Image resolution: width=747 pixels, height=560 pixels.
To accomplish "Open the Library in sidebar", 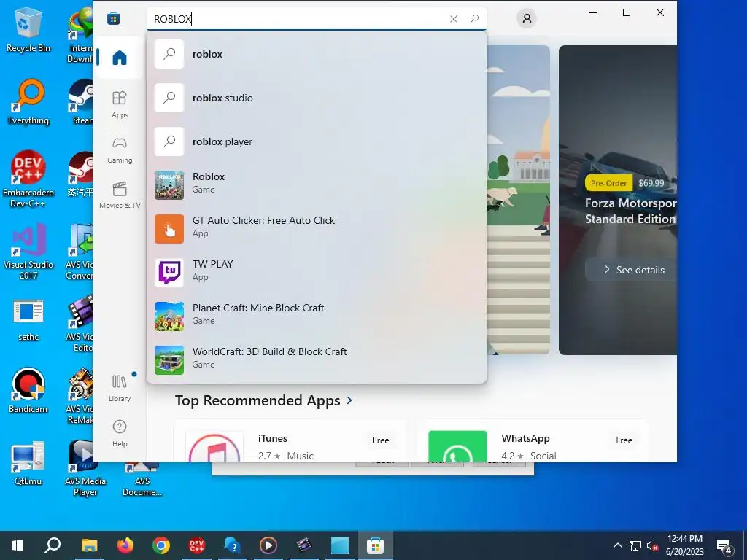I will coord(120,388).
